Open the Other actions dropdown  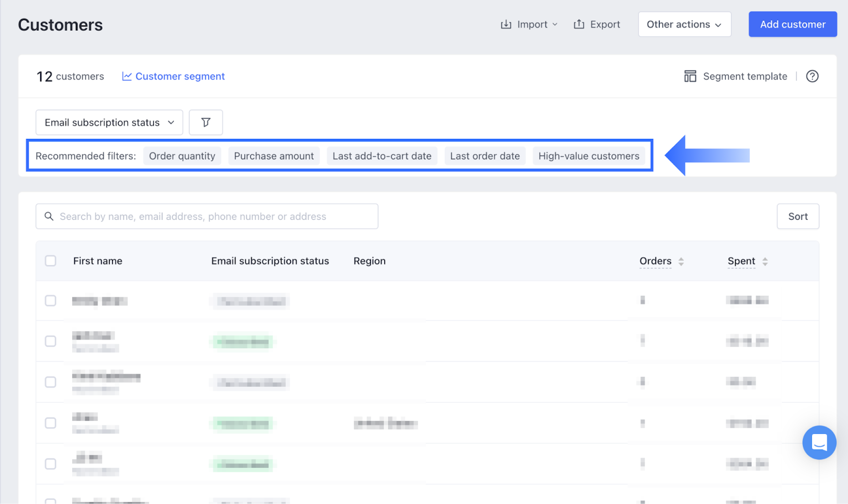point(684,24)
